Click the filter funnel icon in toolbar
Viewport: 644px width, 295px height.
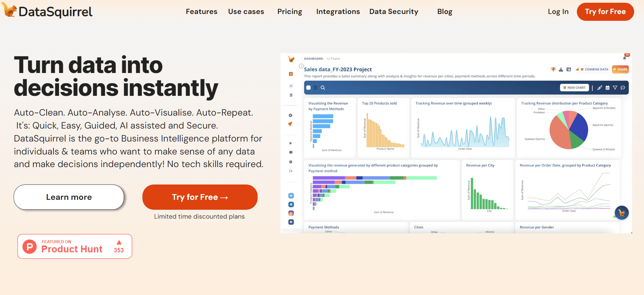coord(615,88)
